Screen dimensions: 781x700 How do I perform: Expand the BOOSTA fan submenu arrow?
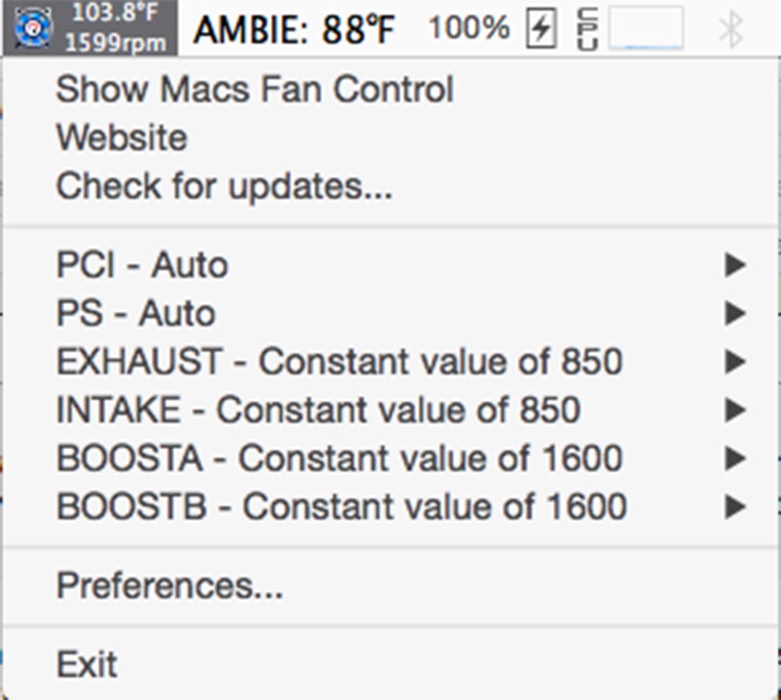coord(735,458)
